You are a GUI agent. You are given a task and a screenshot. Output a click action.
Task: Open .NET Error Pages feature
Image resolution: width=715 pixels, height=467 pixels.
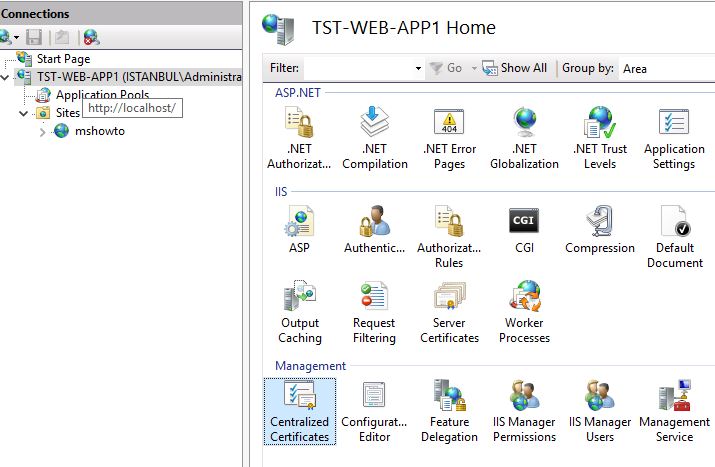coord(449,137)
